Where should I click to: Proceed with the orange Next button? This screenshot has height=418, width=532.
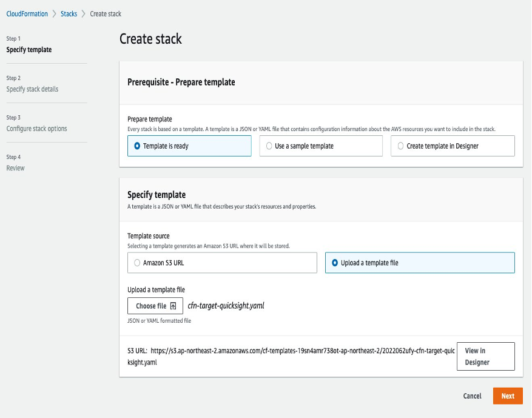[x=508, y=396]
